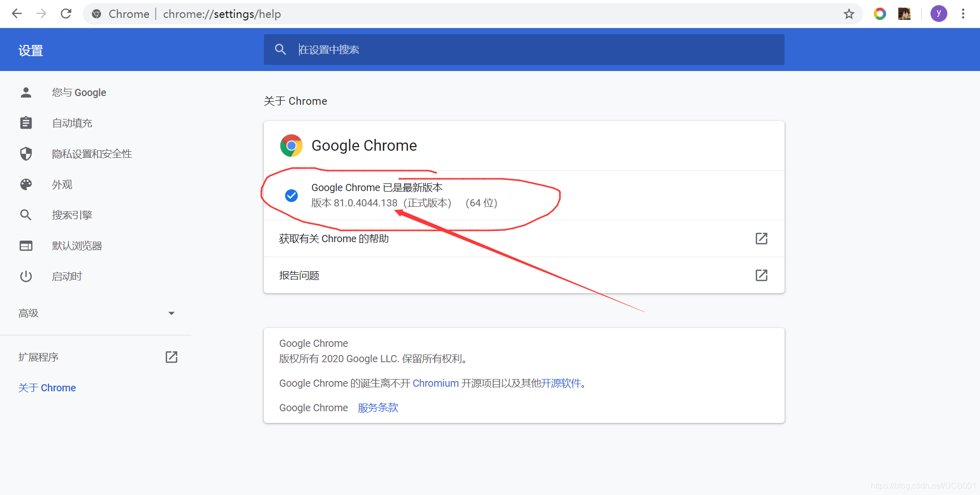Image resolution: width=980 pixels, height=495 pixels.
Task: Click the browser window icon beside 默认浏览器
Action: point(26,246)
